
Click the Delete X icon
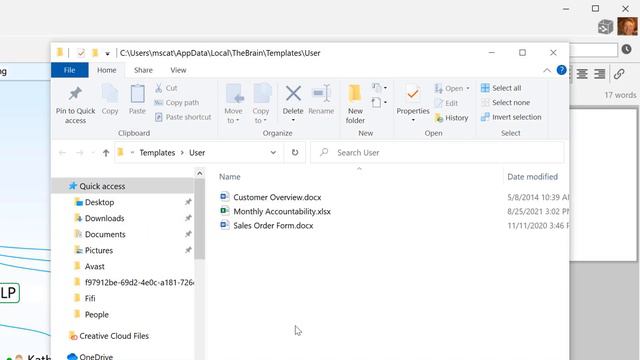click(293, 93)
